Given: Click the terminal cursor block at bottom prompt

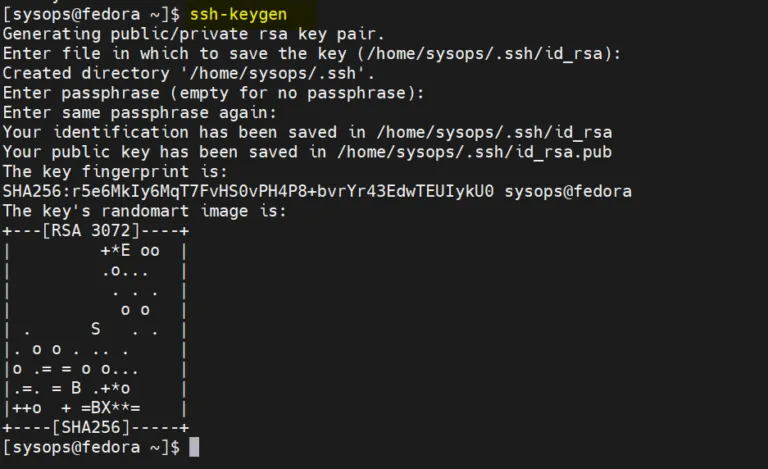Looking at the screenshot, I should (194, 447).
